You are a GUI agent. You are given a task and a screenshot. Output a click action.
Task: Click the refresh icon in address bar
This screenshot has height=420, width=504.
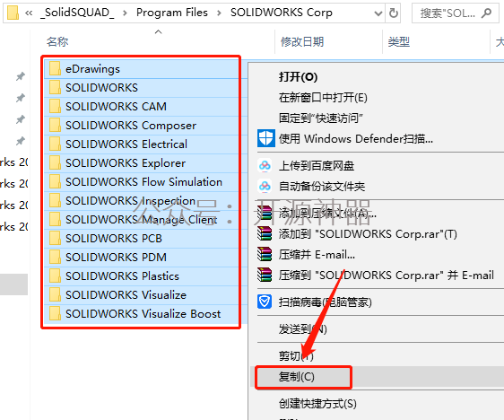[x=394, y=13]
